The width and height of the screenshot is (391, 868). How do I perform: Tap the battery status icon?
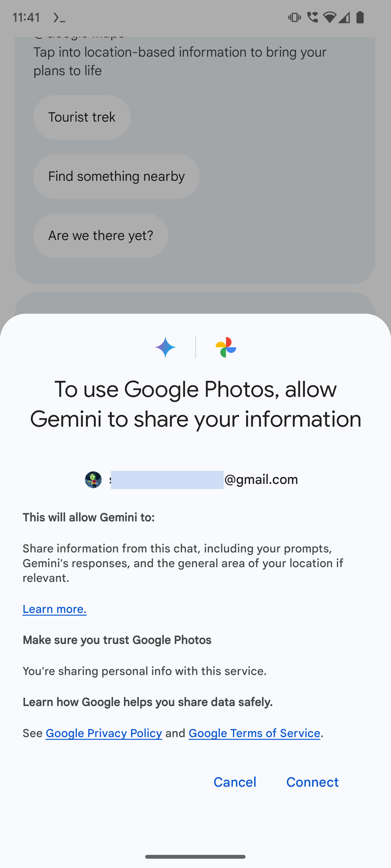[x=360, y=17]
